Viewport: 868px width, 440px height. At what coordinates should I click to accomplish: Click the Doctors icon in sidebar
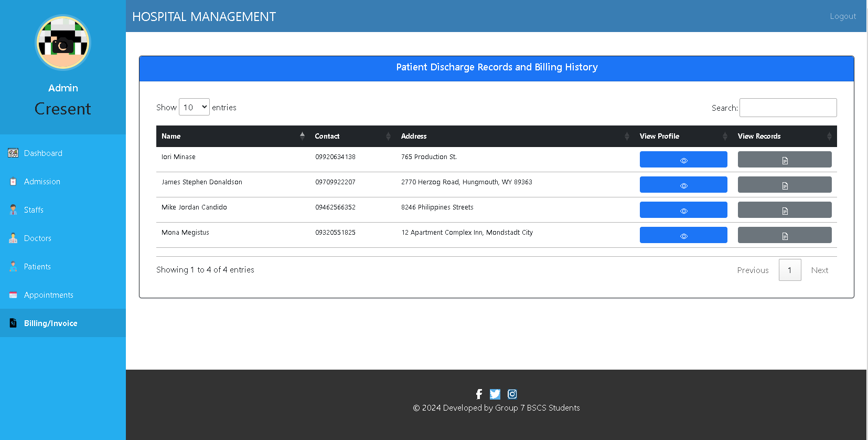coord(13,238)
